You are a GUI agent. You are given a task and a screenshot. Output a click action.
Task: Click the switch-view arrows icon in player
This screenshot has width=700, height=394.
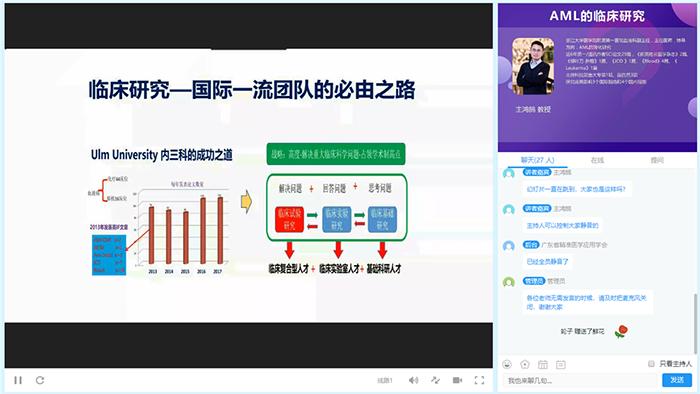[x=436, y=380]
